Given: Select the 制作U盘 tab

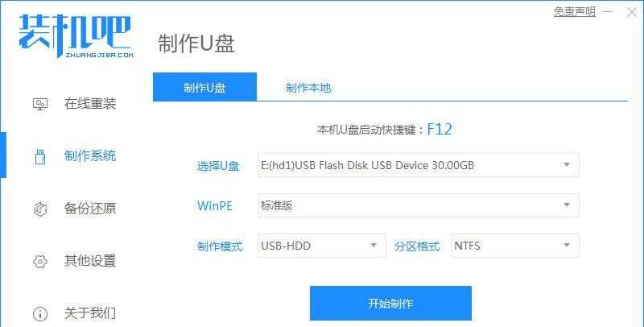Looking at the screenshot, I should pos(204,87).
